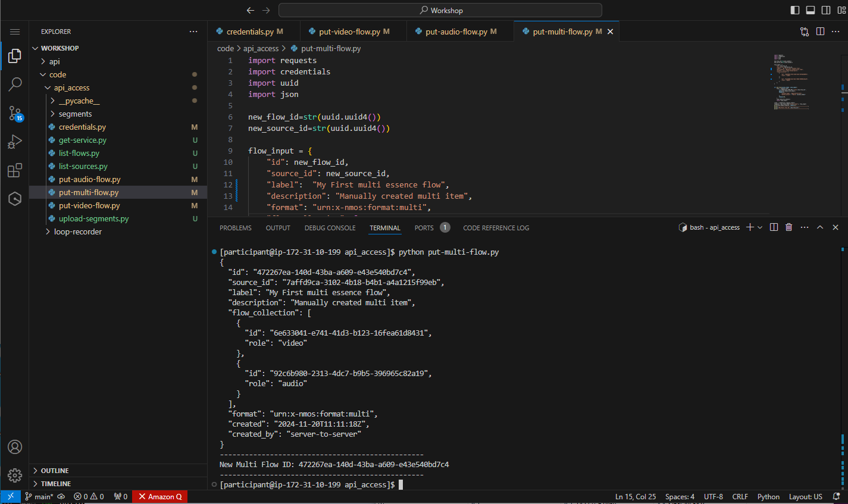
Task: Click bash - api_access terminal label
Action: pos(709,227)
